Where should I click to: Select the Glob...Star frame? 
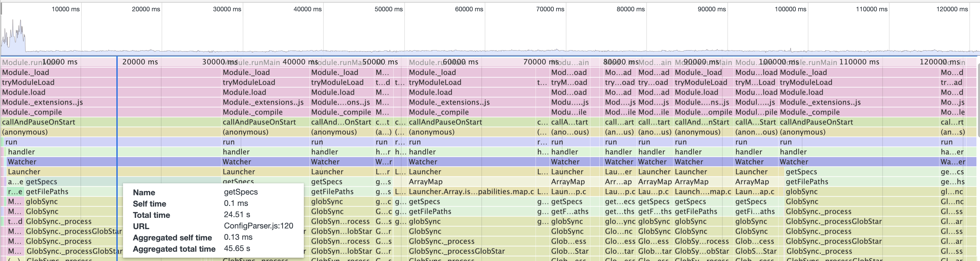coord(569,251)
